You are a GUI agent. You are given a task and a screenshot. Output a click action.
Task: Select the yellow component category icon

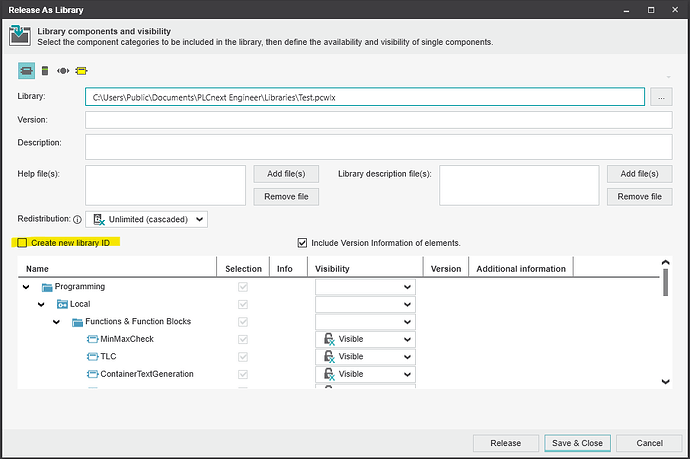(81, 71)
